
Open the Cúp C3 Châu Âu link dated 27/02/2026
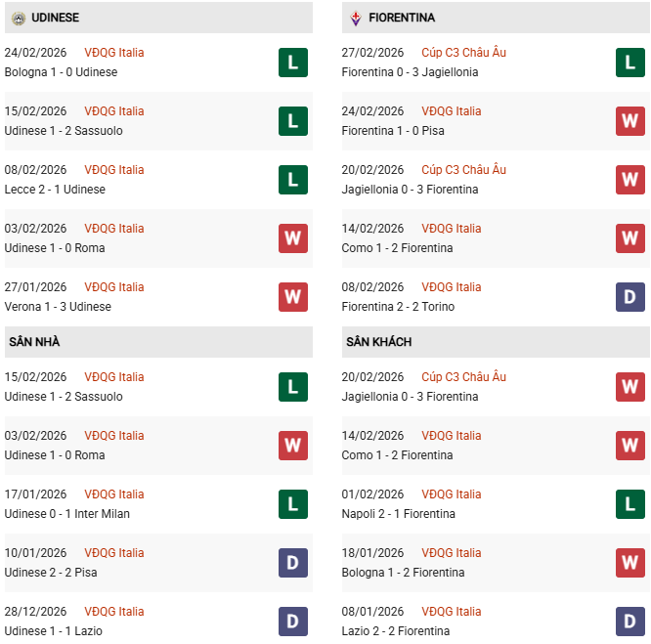tap(463, 53)
